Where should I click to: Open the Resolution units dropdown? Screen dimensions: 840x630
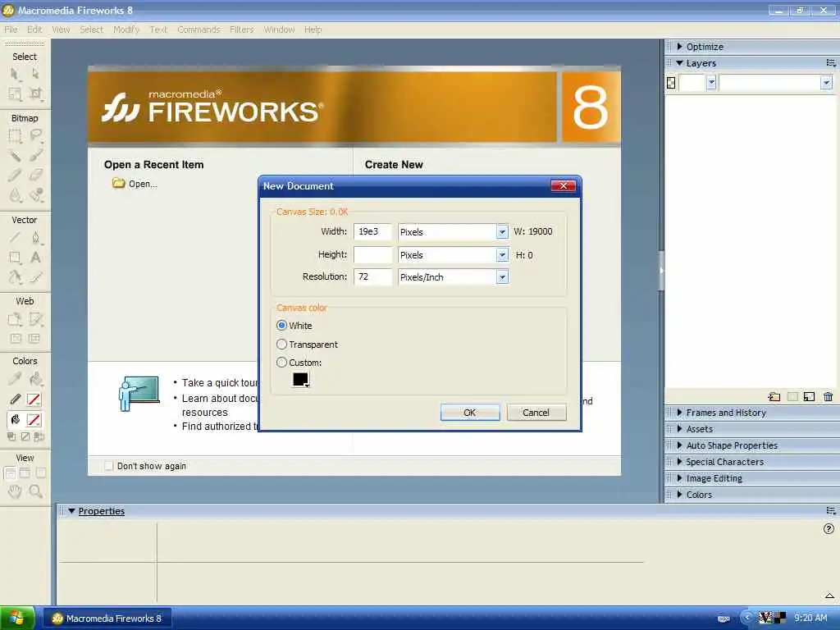[502, 277]
